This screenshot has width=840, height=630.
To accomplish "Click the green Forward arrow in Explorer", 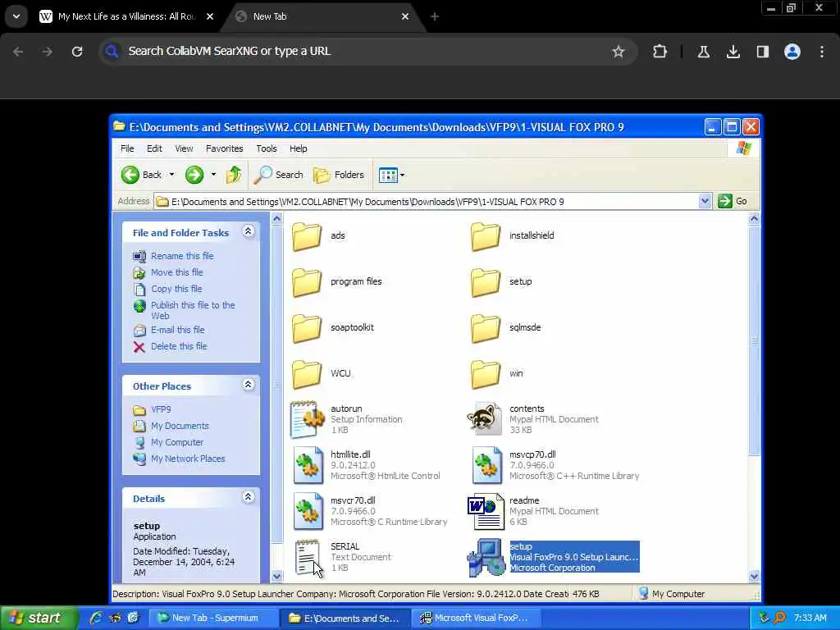I will (x=194, y=175).
